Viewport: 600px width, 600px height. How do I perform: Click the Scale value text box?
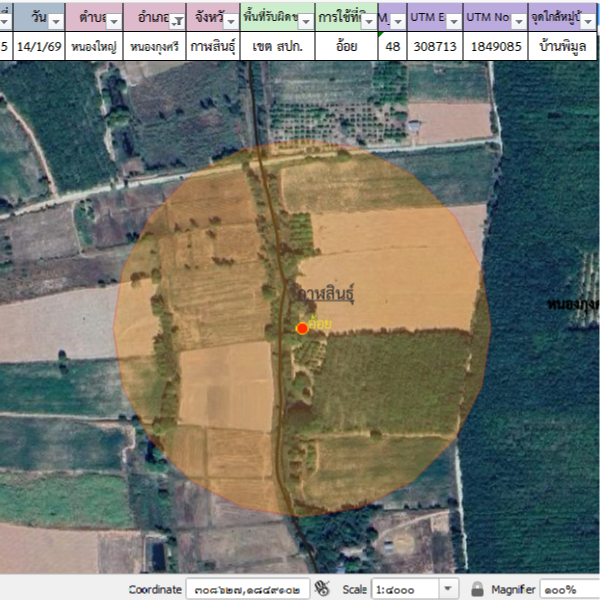point(403,590)
